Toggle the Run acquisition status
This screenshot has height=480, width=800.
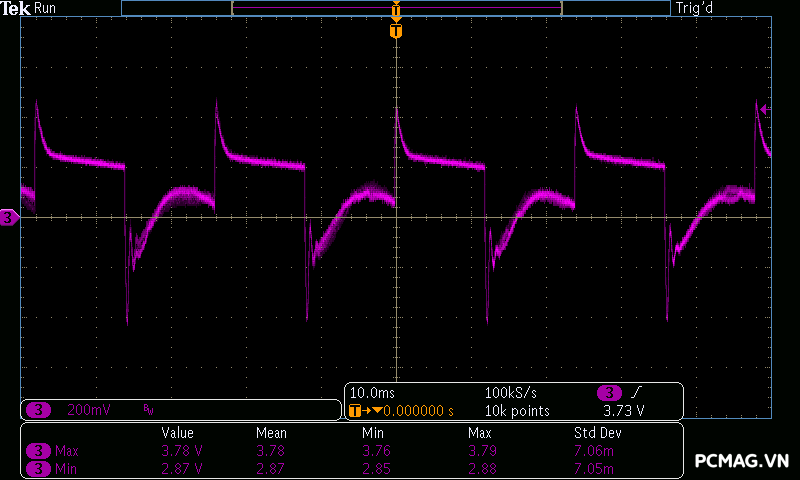[x=46, y=8]
